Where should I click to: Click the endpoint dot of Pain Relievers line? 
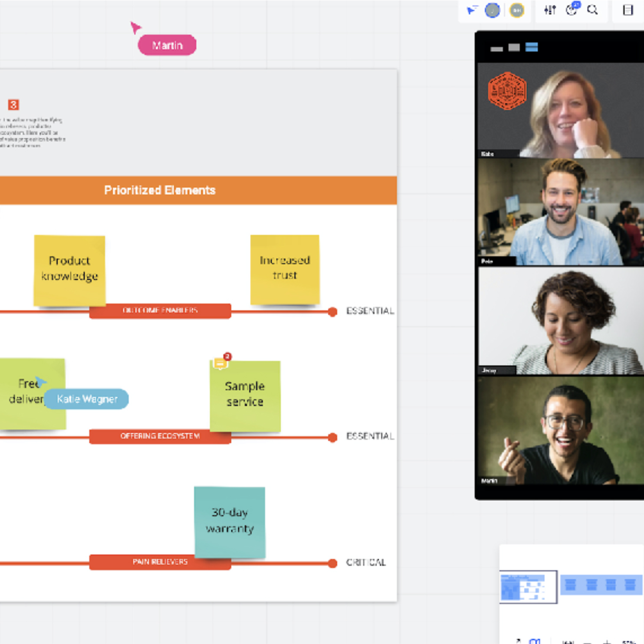(332, 563)
